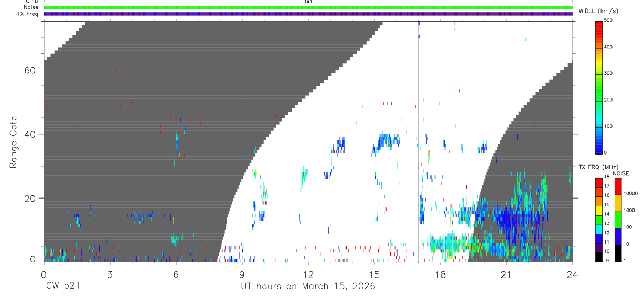
Task: Click the 'TX Freq' row label
Action: (28, 14)
